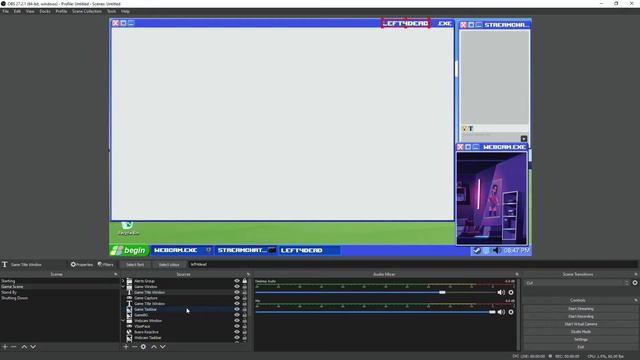Screen dimensions: 640x360
Task: Hide the Game Capture source
Action: click(237, 298)
